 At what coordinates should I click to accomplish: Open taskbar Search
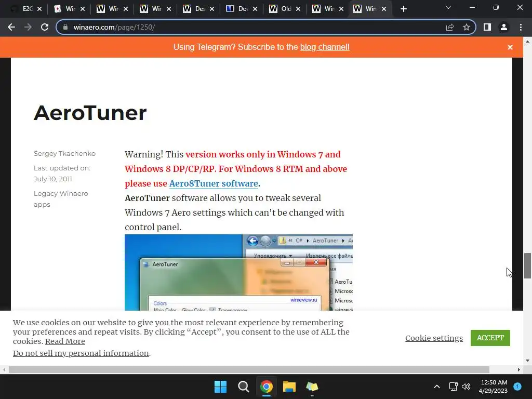click(x=243, y=387)
